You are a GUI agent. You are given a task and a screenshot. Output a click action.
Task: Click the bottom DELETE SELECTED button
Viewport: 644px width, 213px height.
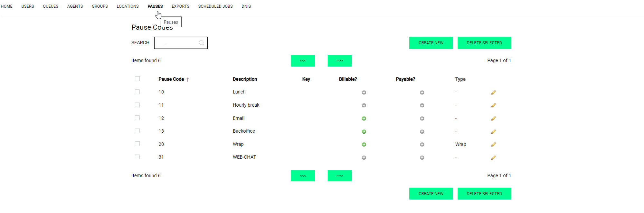coord(484,194)
